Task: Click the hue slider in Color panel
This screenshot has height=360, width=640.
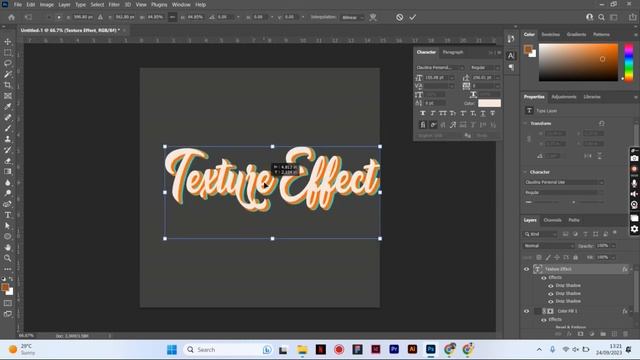Action: click(x=629, y=62)
